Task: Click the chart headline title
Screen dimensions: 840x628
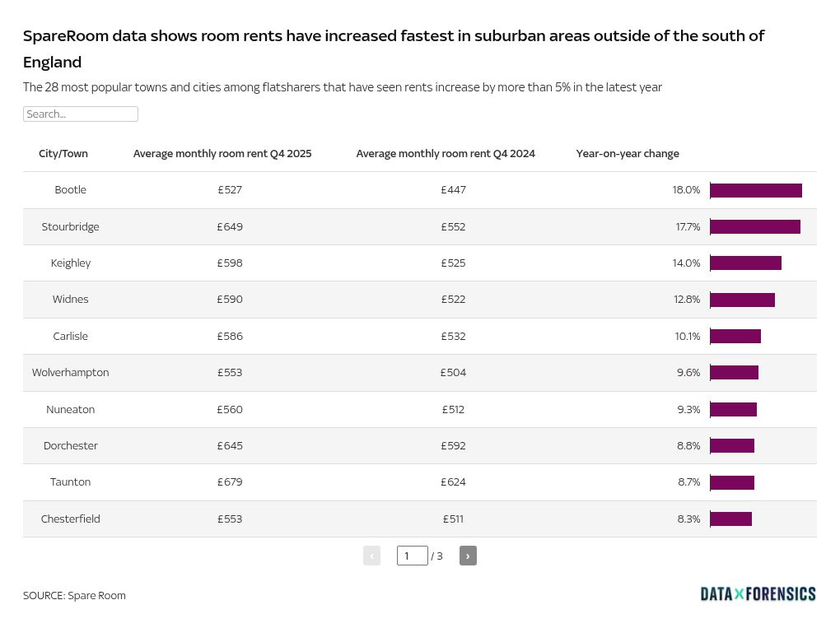Action: (394, 48)
